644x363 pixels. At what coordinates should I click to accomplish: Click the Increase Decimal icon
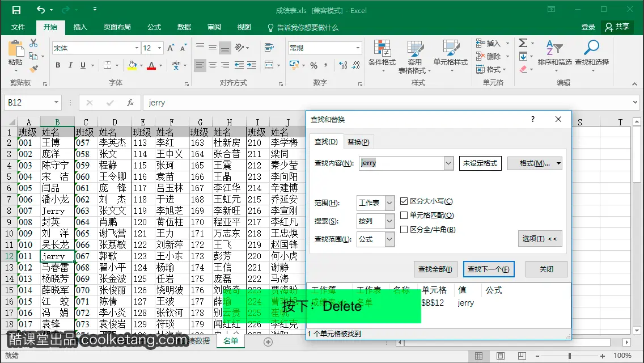click(x=344, y=65)
